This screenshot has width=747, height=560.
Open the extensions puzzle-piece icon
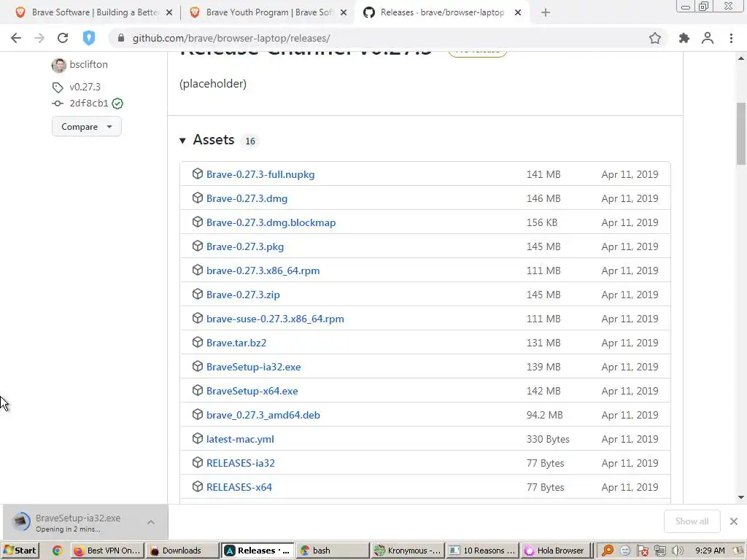tap(684, 38)
